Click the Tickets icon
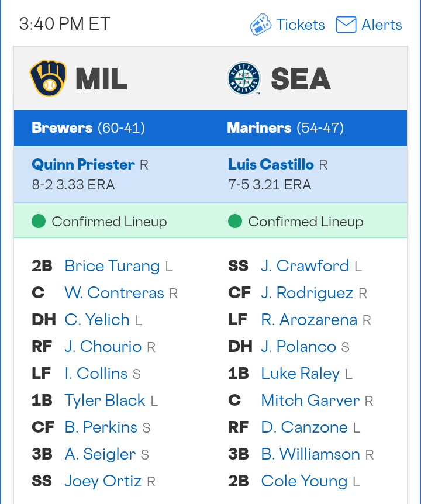This screenshot has height=504, width=421. click(x=261, y=25)
